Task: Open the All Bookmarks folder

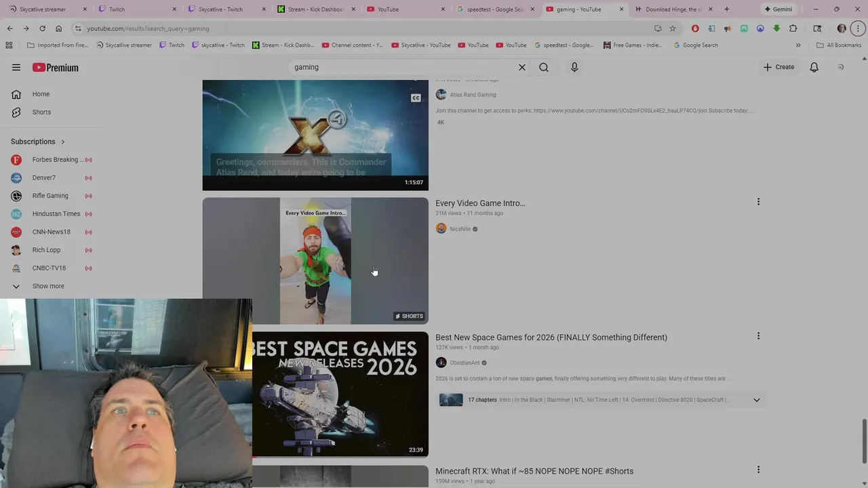Action: point(839,45)
